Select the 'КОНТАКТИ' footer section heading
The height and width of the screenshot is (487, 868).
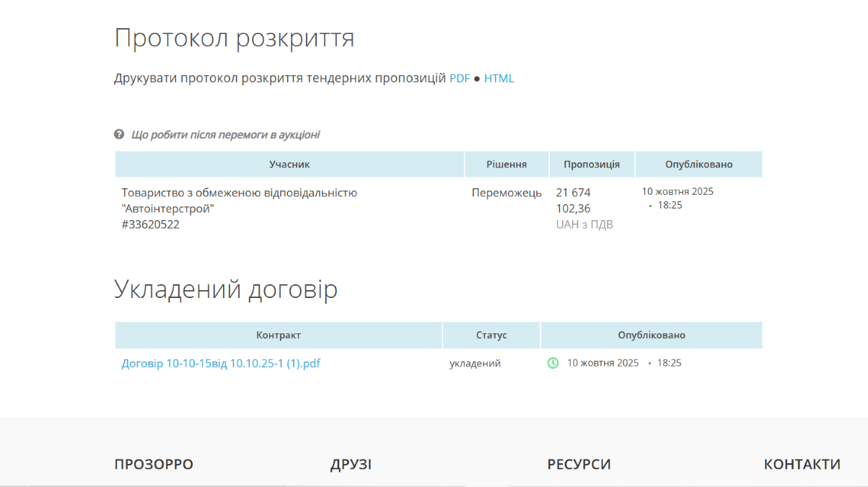point(802,465)
